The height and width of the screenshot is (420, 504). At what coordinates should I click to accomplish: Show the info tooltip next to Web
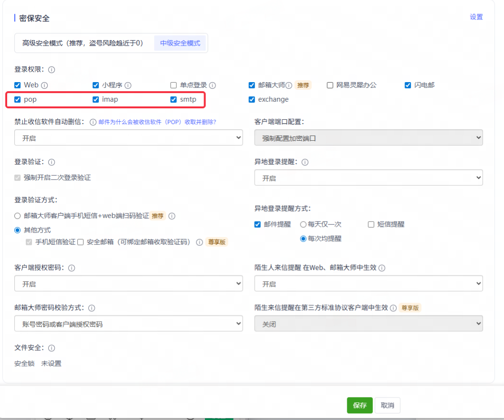coord(45,85)
